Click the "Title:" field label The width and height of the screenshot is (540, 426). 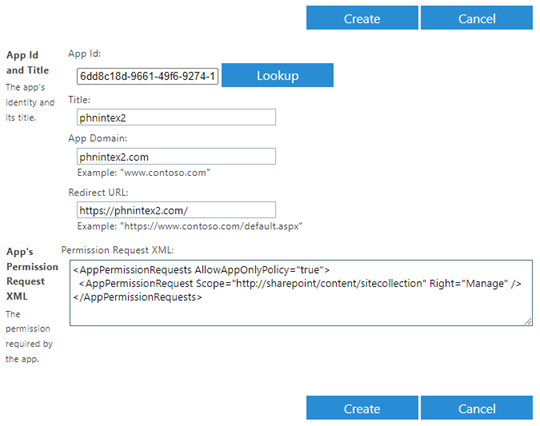pyautogui.click(x=79, y=100)
